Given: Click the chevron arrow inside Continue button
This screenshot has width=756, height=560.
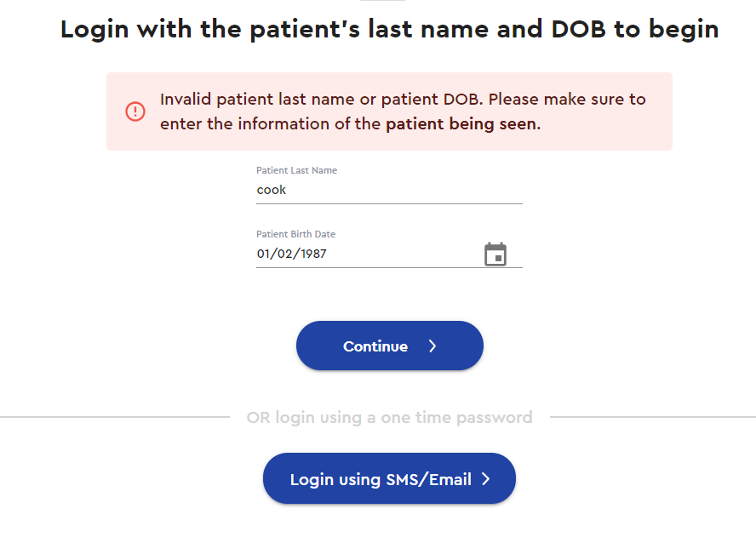Looking at the screenshot, I should [x=432, y=346].
